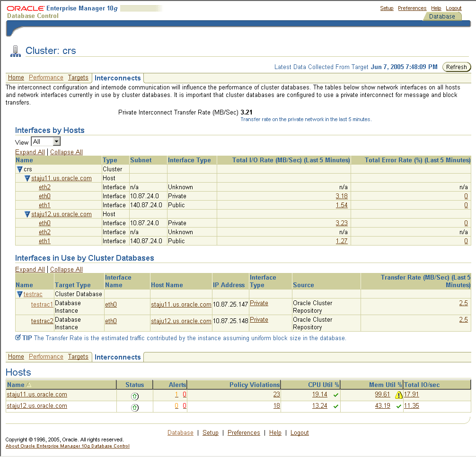Open the View dropdown showing 'All'

45,141
